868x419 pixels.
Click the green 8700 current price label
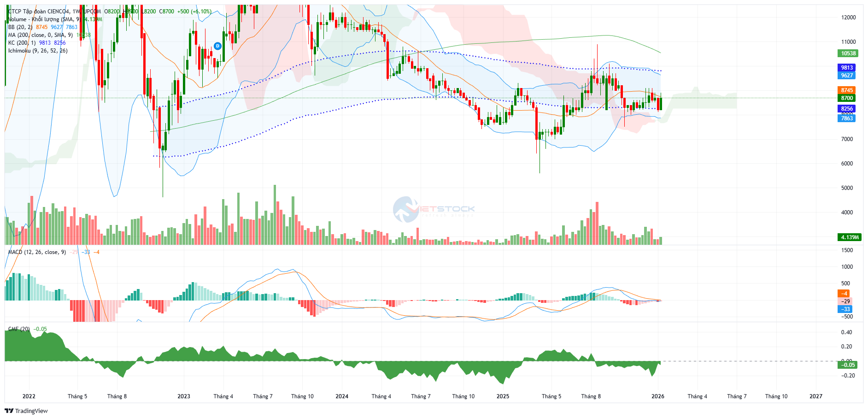point(847,98)
